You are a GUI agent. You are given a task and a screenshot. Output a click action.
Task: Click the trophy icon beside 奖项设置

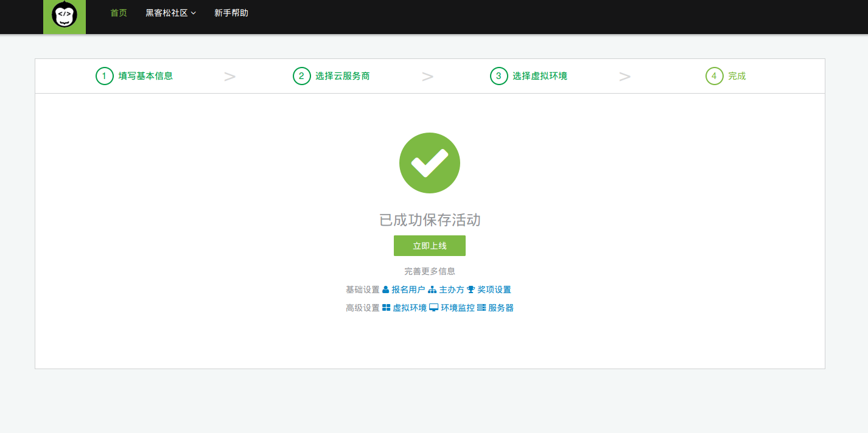471,290
